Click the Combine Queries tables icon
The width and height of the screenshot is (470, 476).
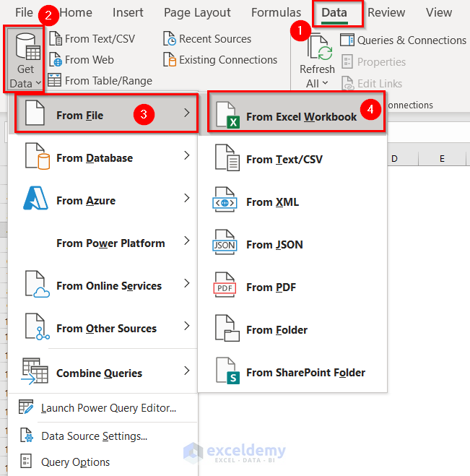35,371
